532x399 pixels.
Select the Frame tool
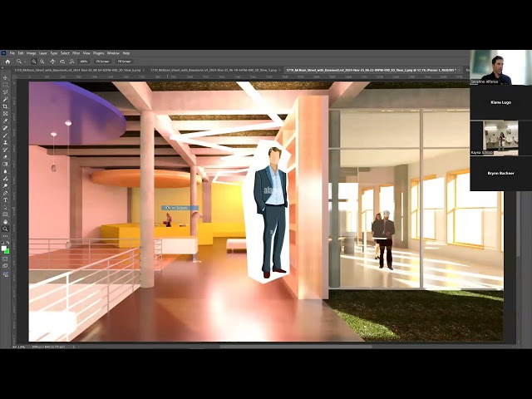(x=6, y=114)
